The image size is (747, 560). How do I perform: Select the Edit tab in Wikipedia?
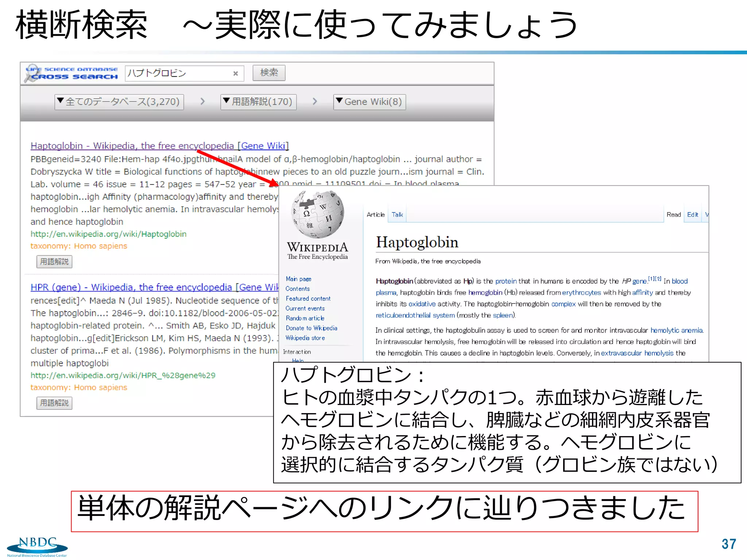pyautogui.click(x=692, y=215)
